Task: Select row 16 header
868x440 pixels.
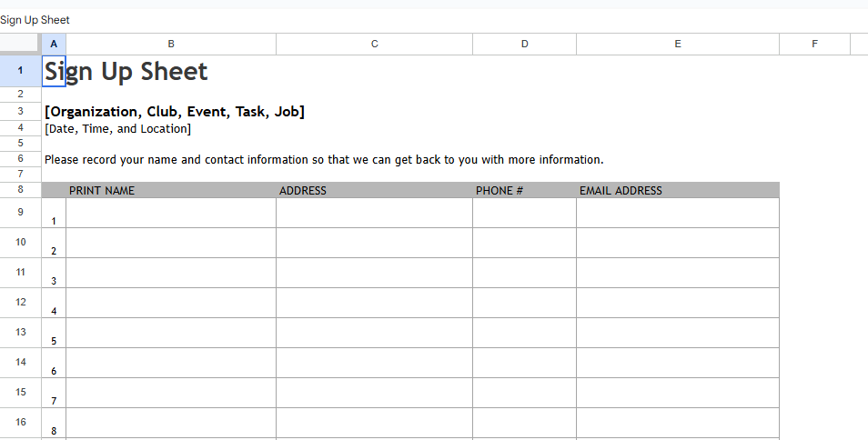Action: [20, 422]
